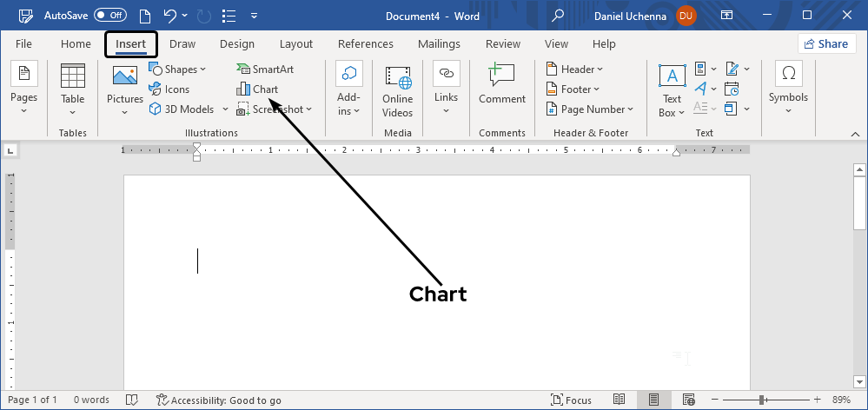
Task: Open the Links dropdown
Action: 446,110
